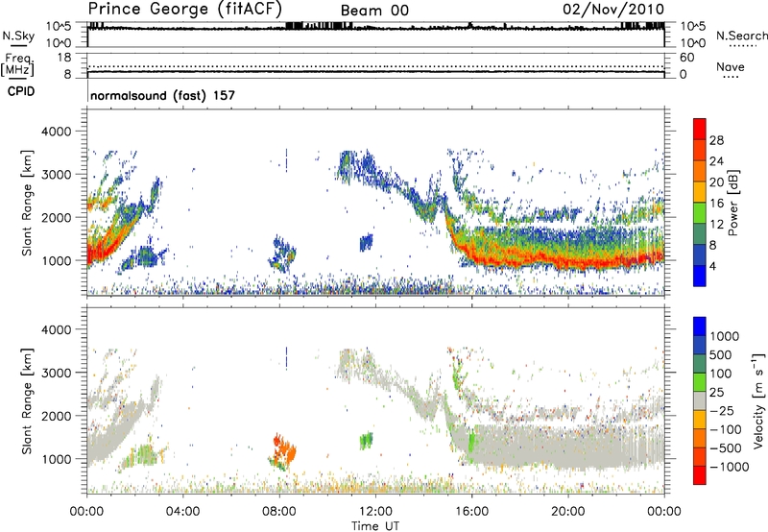This screenshot has height=532, width=768.
Task: Select the 'Slant Range [km]' label of power panel
Action: [x=27, y=203]
